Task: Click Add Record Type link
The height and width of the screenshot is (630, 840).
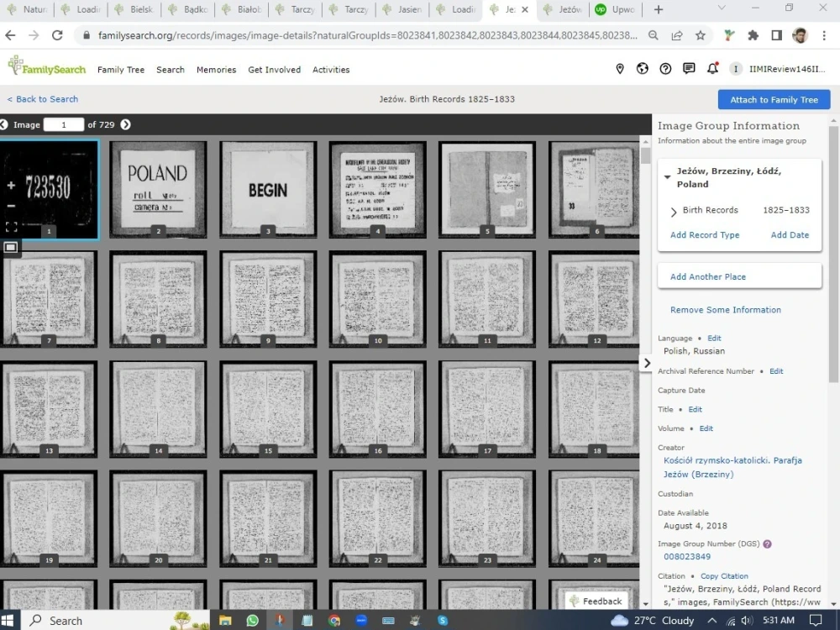Action: (x=705, y=234)
